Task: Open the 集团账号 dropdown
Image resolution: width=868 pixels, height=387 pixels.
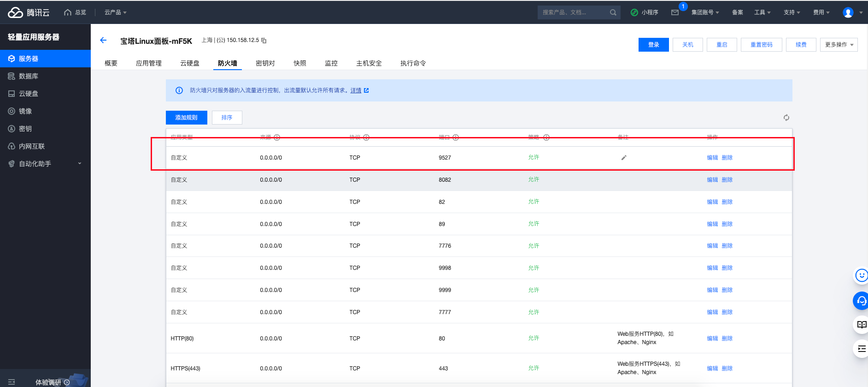Action: pyautogui.click(x=705, y=12)
